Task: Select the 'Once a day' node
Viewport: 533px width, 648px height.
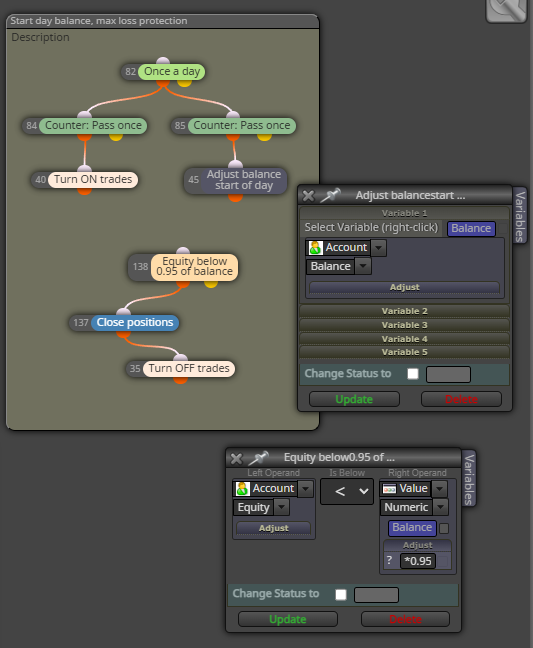Action: click(x=171, y=71)
